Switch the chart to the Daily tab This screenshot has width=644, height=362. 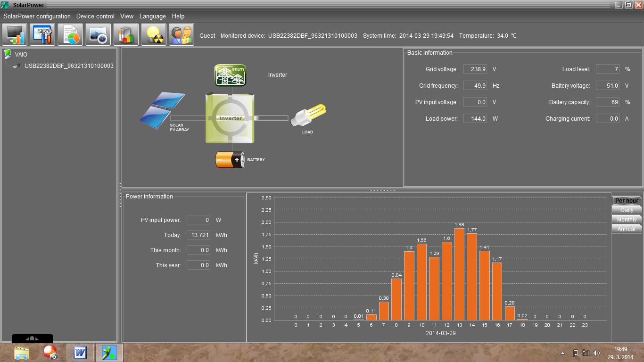click(626, 210)
